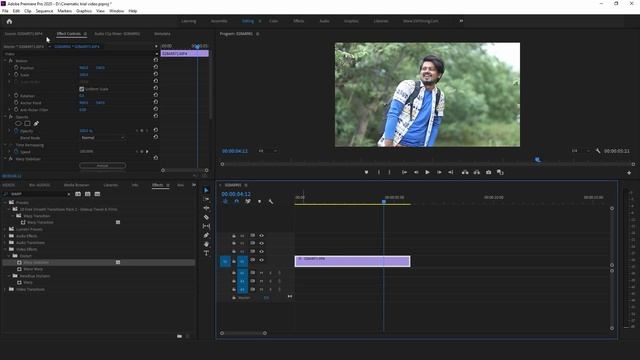Select the Hand tool
Image resolution: width=640 pixels, height=360 pixels.
[x=206, y=244]
